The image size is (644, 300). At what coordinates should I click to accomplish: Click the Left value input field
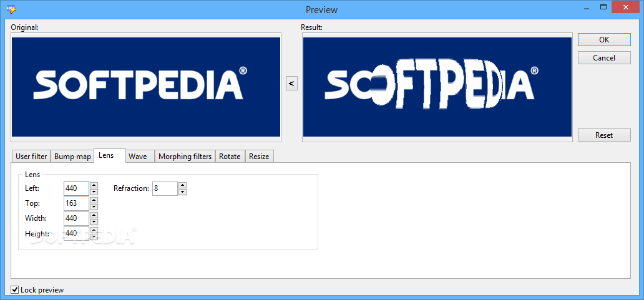point(76,189)
